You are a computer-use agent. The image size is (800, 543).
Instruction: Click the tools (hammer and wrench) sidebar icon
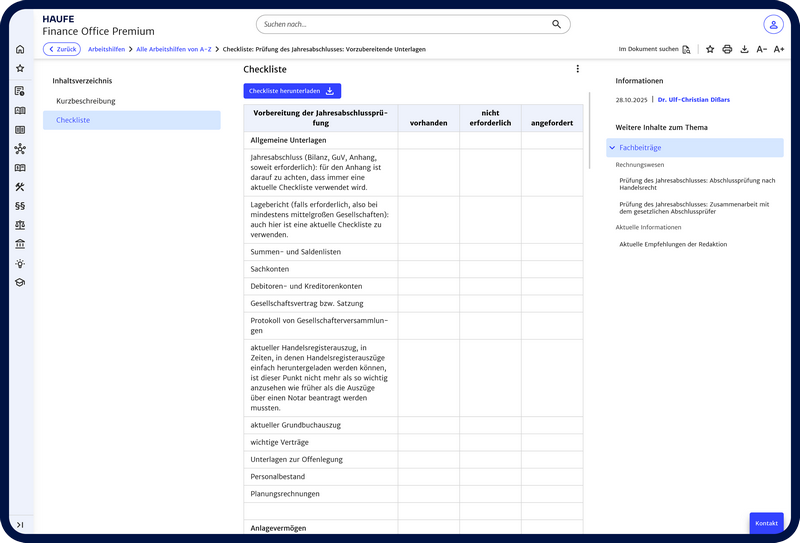click(20, 187)
